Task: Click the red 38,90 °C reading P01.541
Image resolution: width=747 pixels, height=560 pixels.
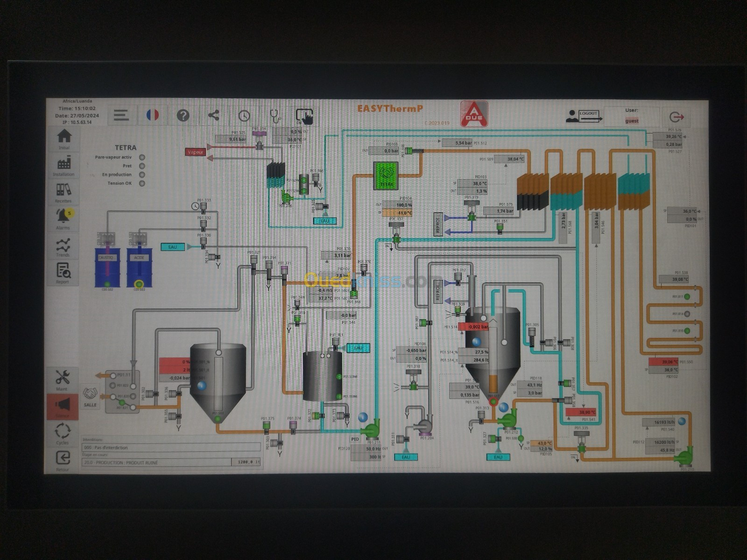Action: click(581, 412)
